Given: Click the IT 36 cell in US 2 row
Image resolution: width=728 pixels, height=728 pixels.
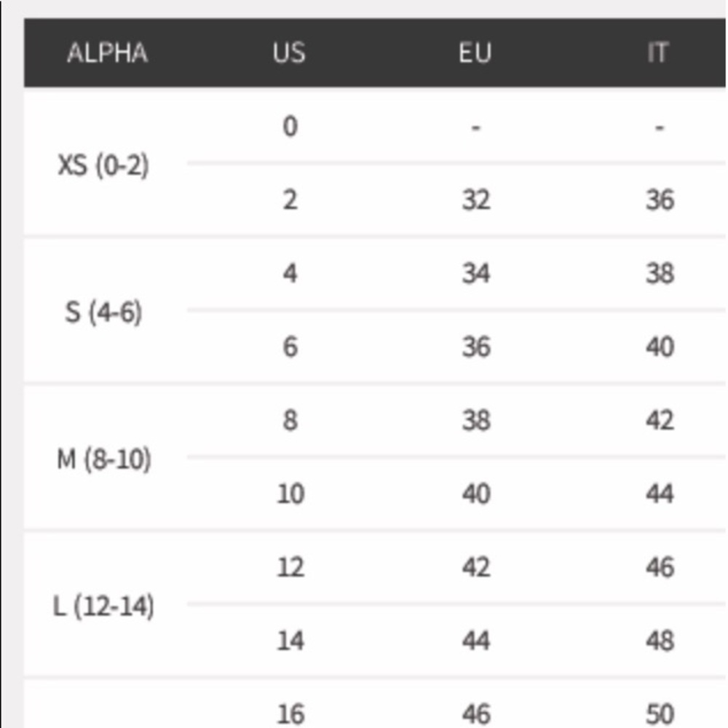Looking at the screenshot, I should click(x=660, y=200).
